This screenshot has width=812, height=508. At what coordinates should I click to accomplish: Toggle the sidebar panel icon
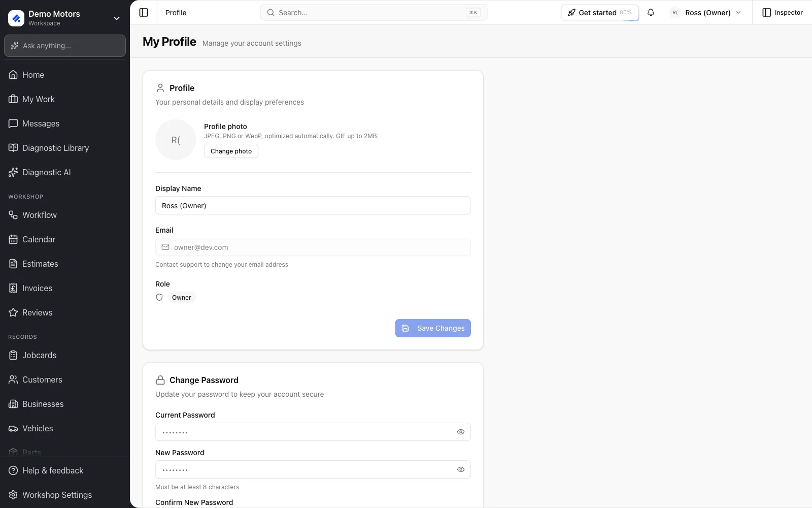point(144,13)
